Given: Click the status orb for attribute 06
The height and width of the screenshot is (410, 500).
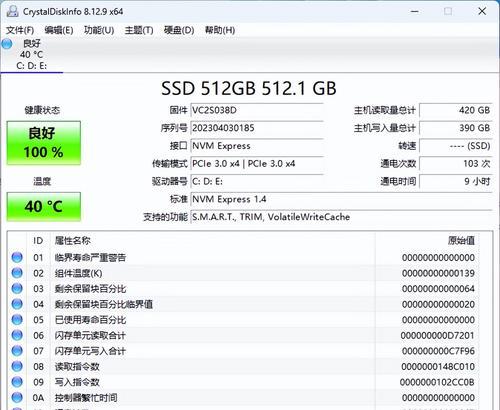Looking at the screenshot, I should 17,335.
